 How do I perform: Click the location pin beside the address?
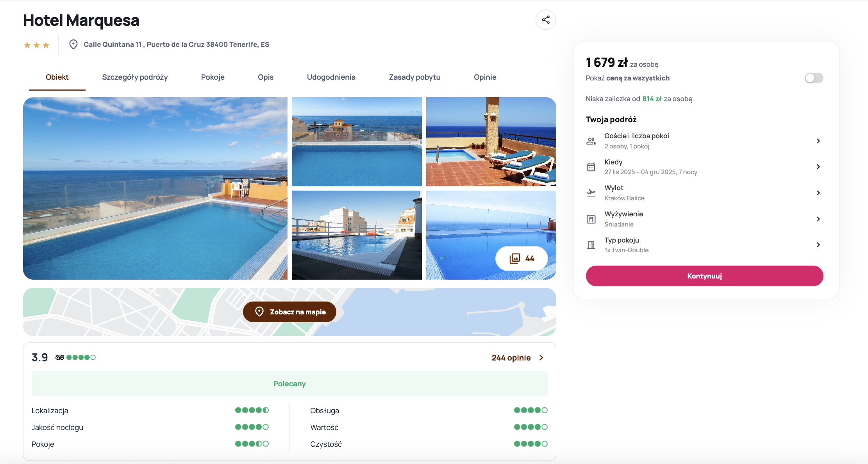click(x=73, y=45)
